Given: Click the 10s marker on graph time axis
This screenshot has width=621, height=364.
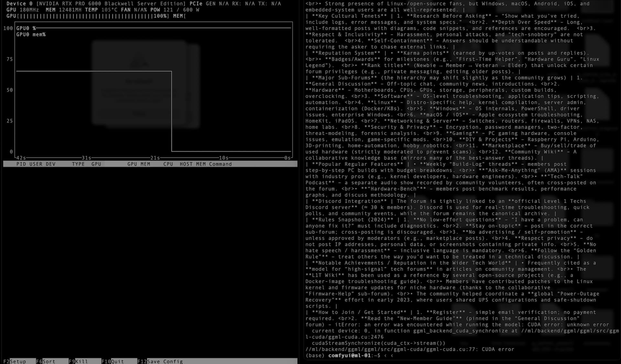Looking at the screenshot, I should [223, 158].
